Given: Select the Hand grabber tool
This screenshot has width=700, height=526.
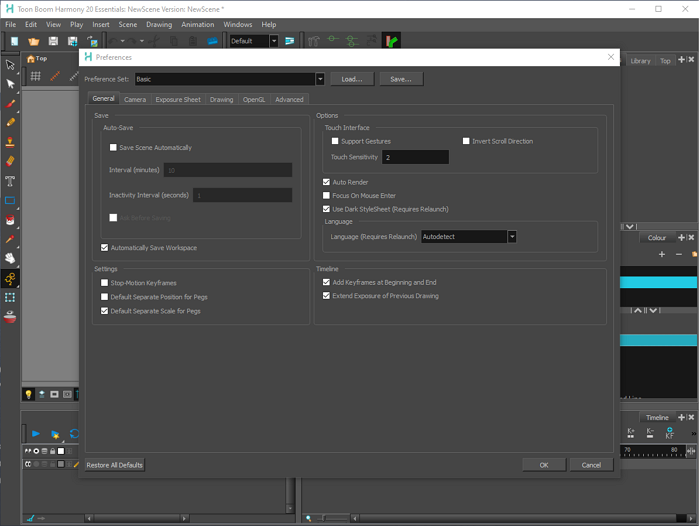Looking at the screenshot, I should point(10,259).
